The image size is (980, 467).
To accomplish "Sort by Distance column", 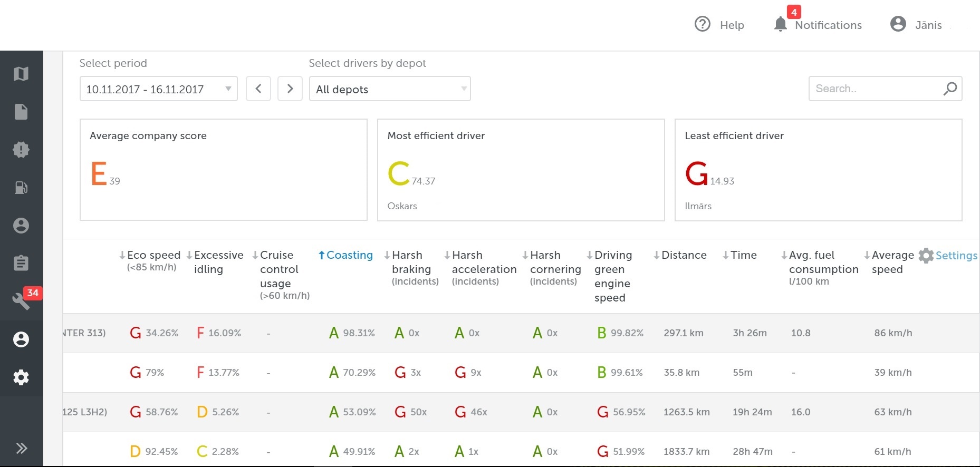I will click(680, 255).
